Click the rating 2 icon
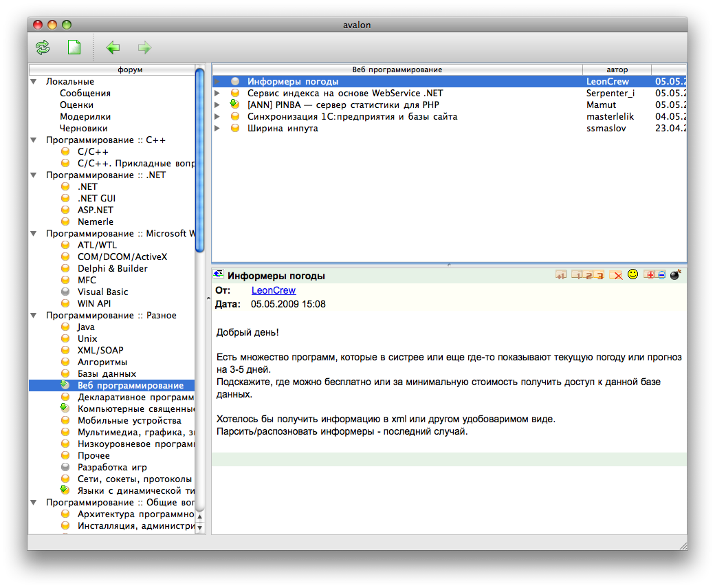 tap(588, 275)
